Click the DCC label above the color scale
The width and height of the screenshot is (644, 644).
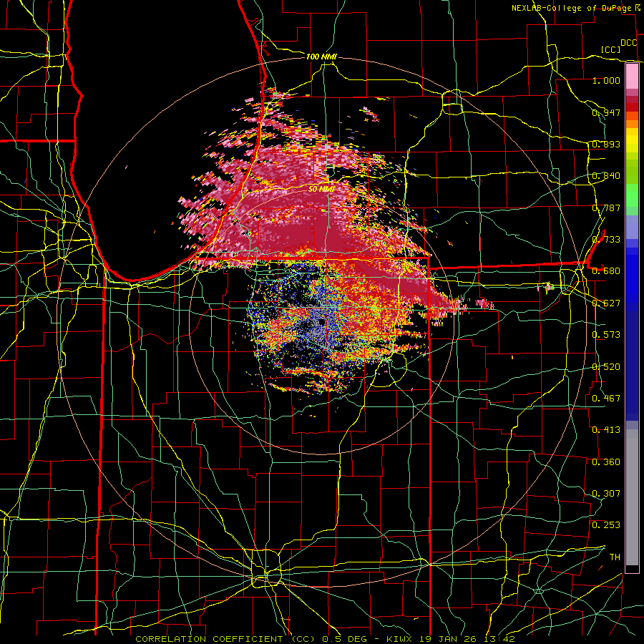(629, 43)
